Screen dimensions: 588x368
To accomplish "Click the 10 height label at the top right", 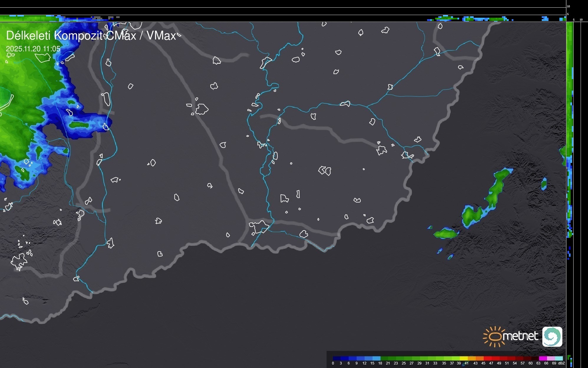I will (568, 6).
